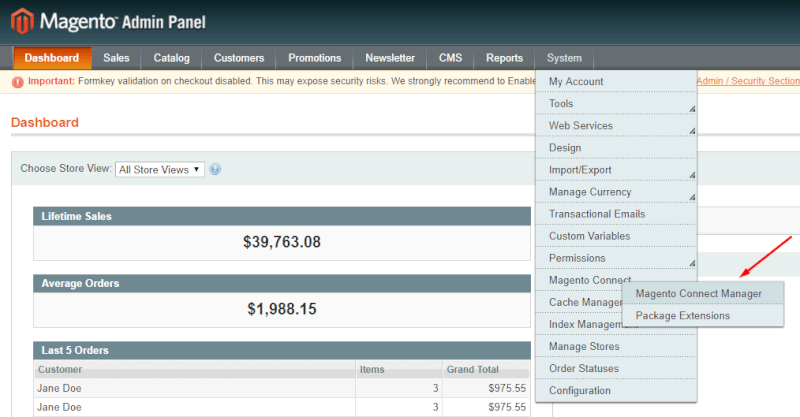Open the Dashboard tab
800x417 pixels.
(52, 58)
